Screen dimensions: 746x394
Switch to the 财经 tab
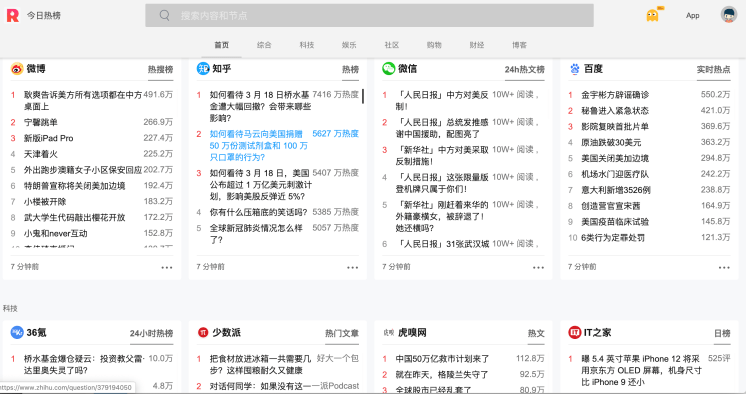(477, 45)
